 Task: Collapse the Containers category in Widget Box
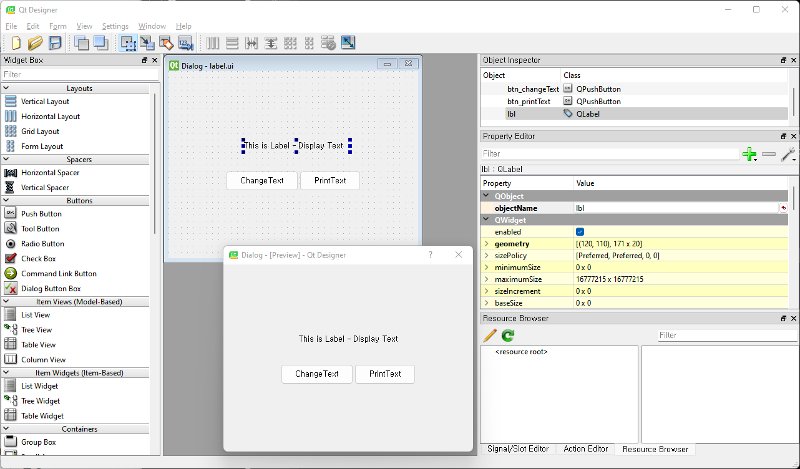[6, 429]
